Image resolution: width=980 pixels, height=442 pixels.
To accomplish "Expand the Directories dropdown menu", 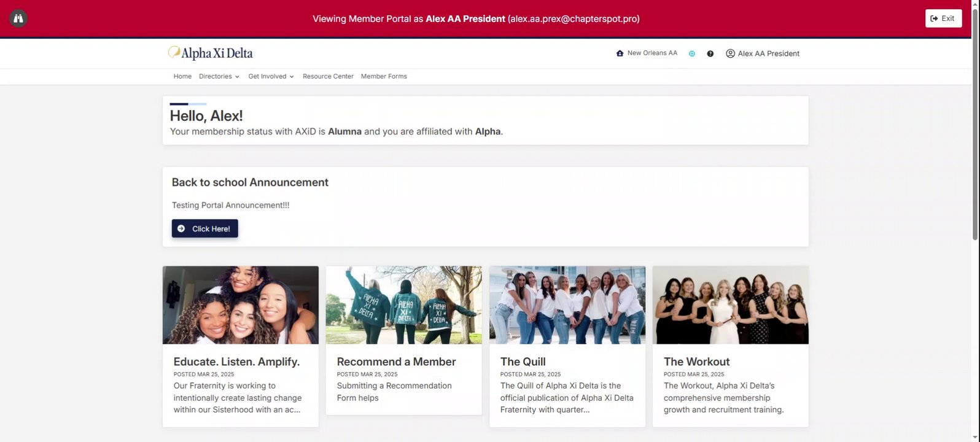I will click(219, 77).
